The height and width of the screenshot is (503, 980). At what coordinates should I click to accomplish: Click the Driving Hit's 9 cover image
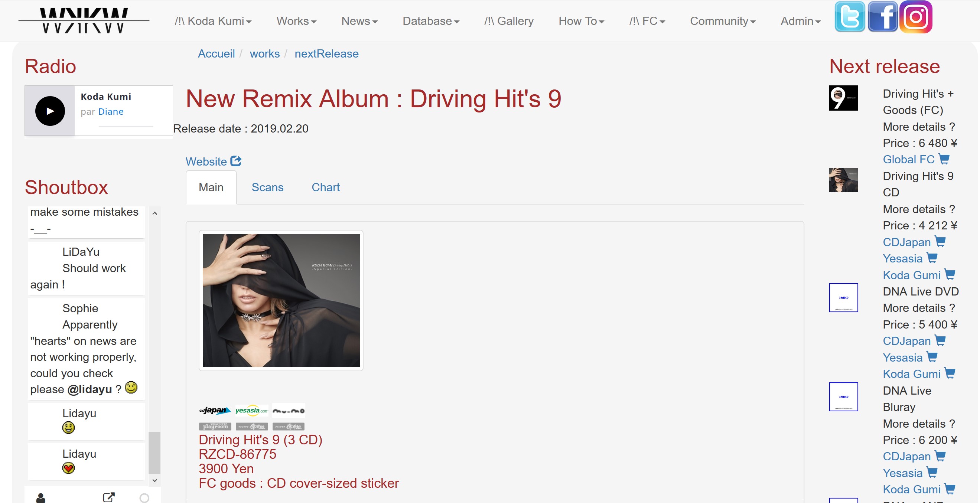click(281, 300)
